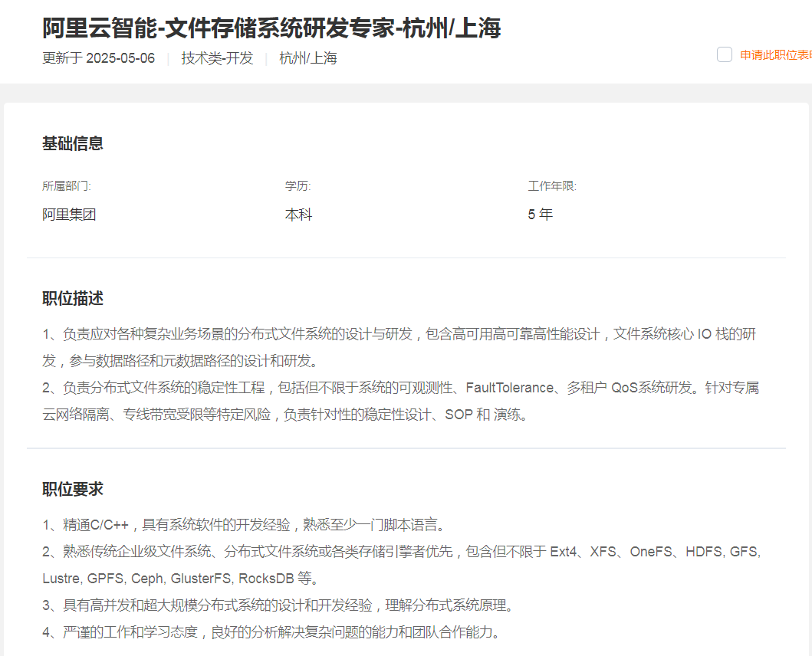Click the update date 更新于 2025-05-06

[98, 58]
